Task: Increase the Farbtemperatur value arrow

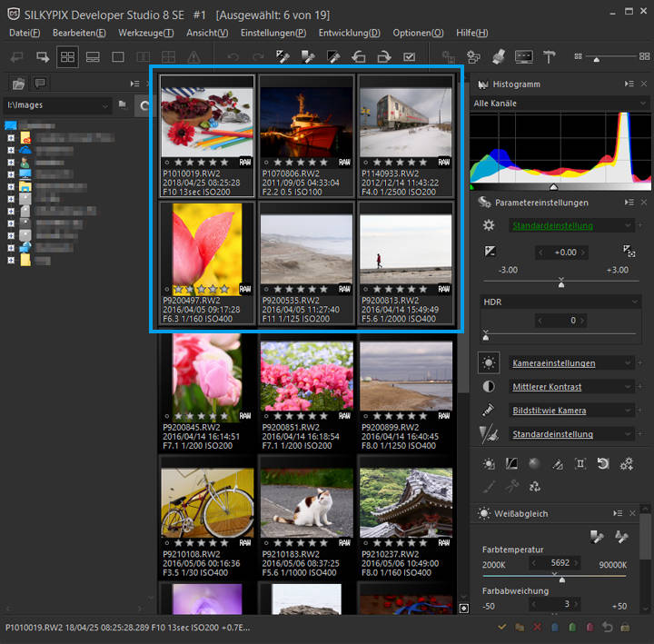Action: pyautogui.click(x=576, y=563)
